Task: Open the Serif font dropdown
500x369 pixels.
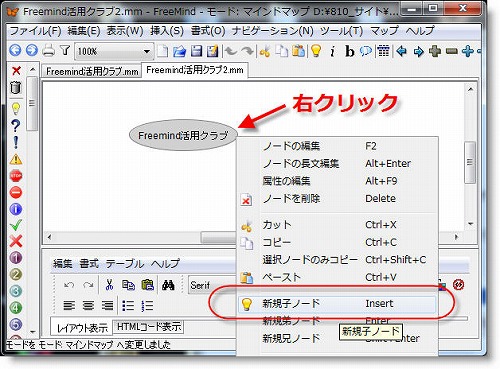Action: point(212,285)
